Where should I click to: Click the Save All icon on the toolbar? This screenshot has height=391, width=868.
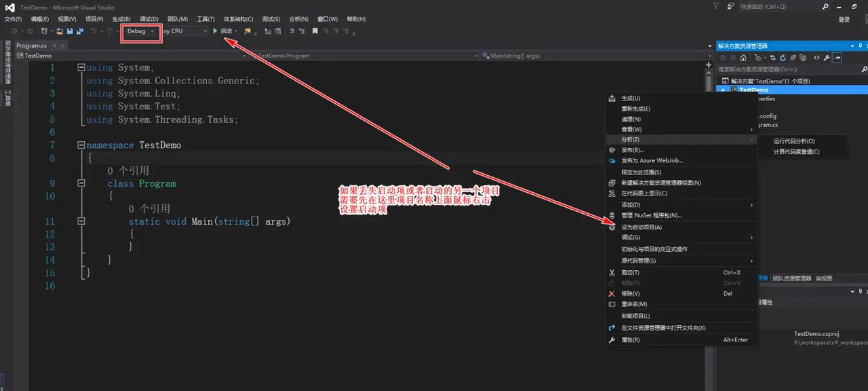tap(81, 31)
